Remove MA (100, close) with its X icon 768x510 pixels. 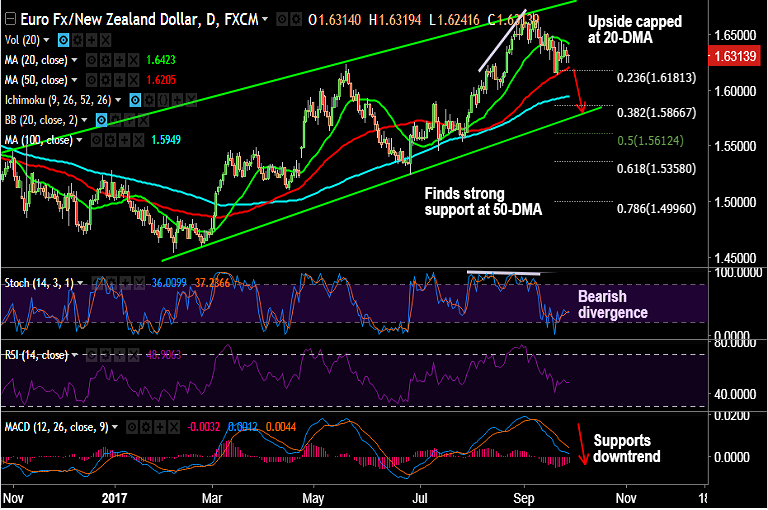tap(139, 141)
